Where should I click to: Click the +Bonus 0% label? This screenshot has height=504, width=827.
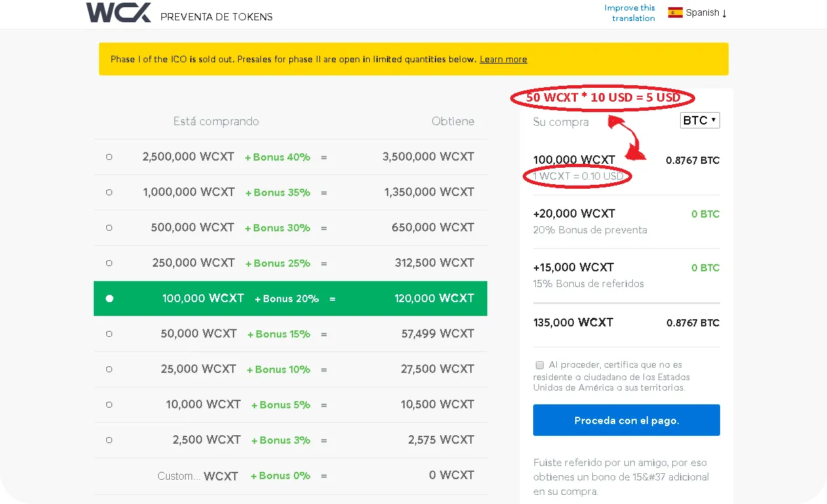click(280, 476)
